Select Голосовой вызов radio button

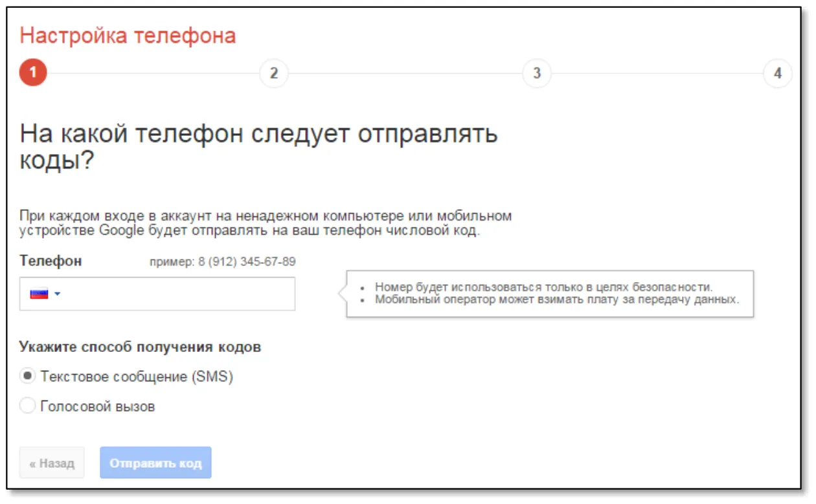(27, 406)
